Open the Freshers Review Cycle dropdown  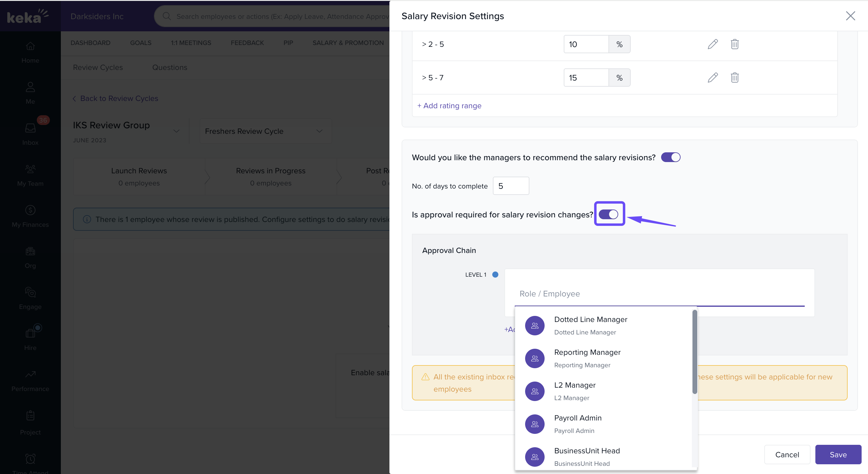tap(265, 131)
